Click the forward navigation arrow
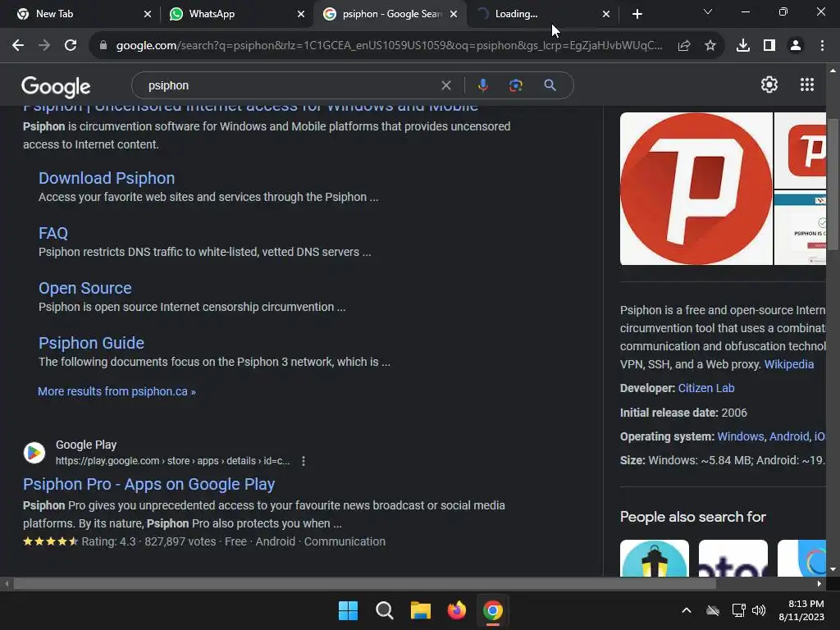 44,46
